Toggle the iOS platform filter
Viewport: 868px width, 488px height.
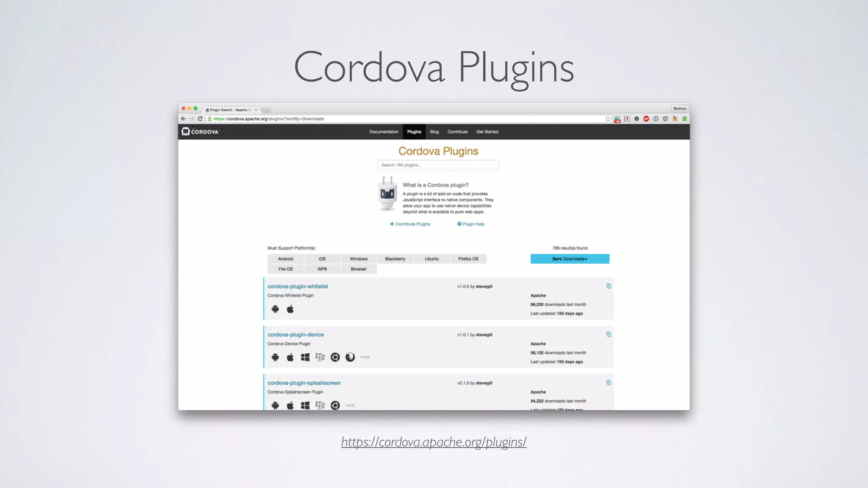[x=322, y=259]
